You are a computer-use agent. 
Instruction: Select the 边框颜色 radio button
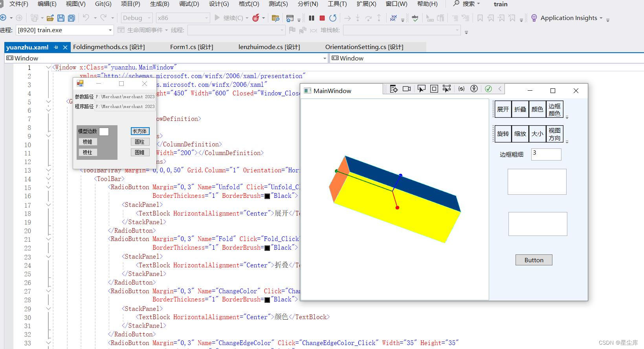click(554, 110)
